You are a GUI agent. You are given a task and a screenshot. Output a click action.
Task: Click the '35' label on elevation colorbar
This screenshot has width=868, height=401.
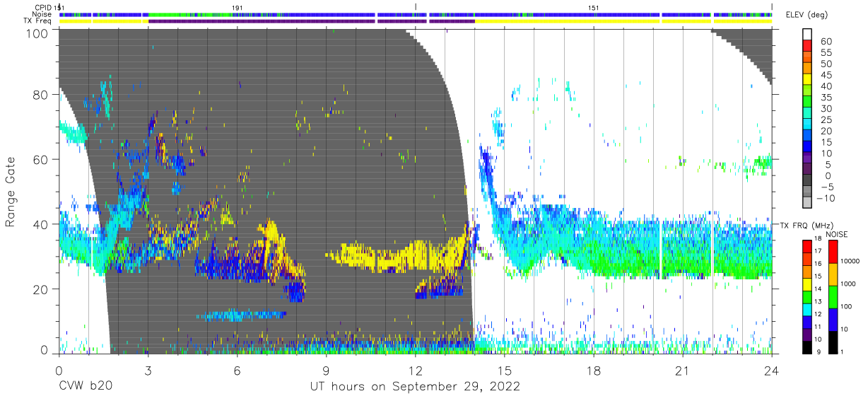pyautogui.click(x=825, y=97)
